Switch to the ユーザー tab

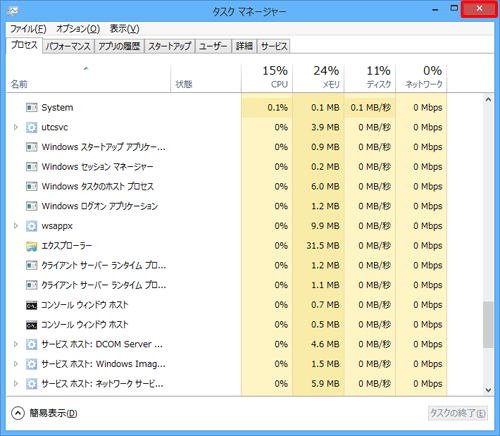(213, 46)
